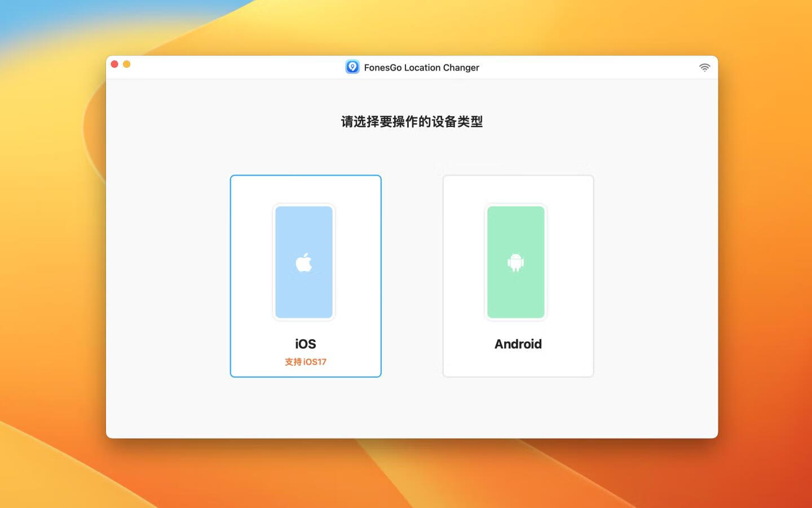Click the iOS label text
Screen dimensions: 812x508
pyautogui.click(x=306, y=344)
